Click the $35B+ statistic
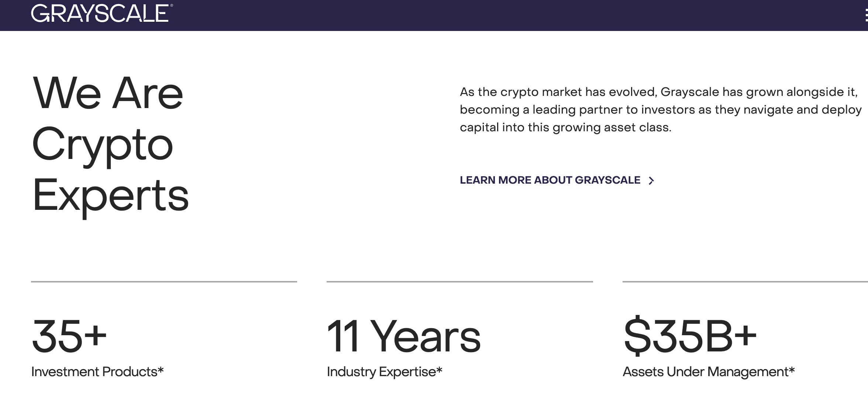 [690, 336]
